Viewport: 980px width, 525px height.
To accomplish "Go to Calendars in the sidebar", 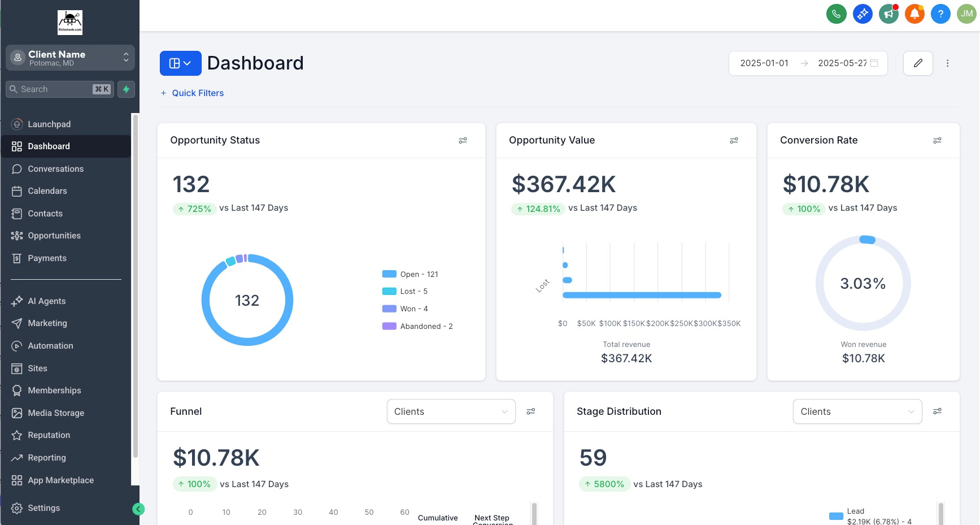I will click(66, 191).
